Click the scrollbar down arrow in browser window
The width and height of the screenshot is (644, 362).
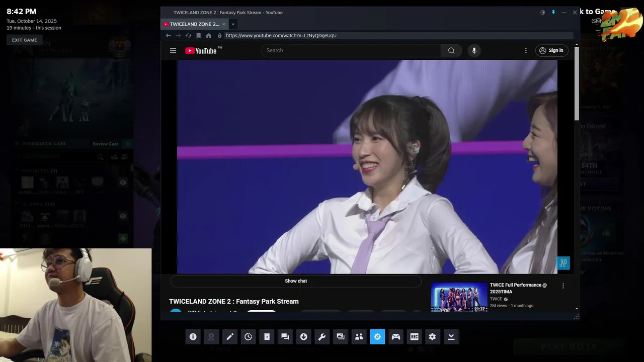(577, 309)
